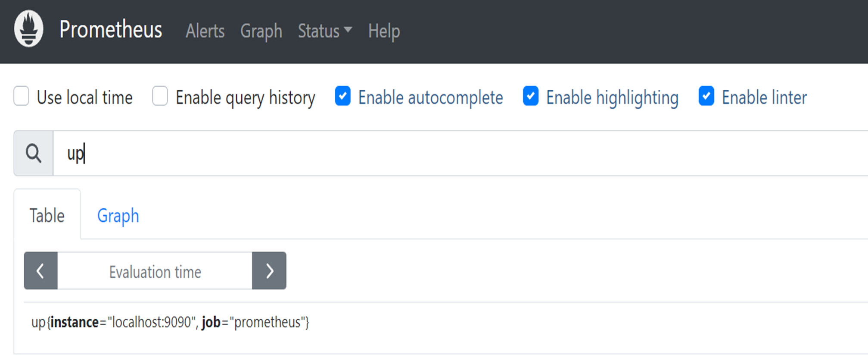Focus the expression input containing up
Viewport: 868px width, 355px height.
click(460, 153)
